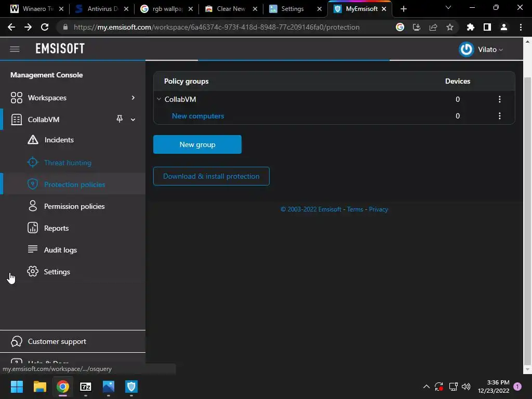Switch to Winaero Tweaker browser tab
532x399 pixels.
[37, 9]
